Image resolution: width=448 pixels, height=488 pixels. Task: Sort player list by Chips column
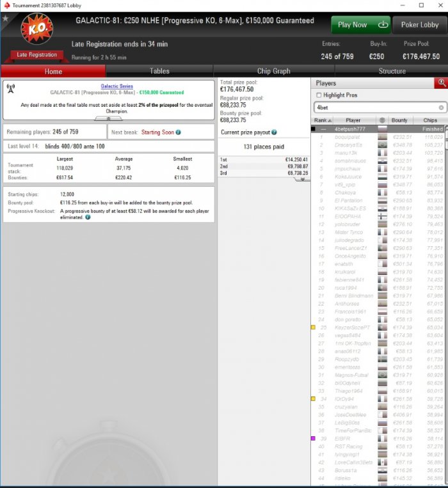[430, 120]
